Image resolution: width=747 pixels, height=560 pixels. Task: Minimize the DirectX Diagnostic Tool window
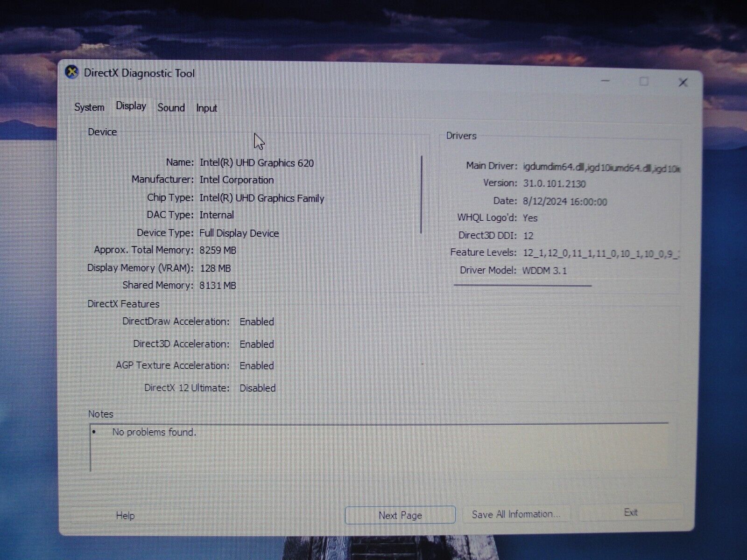(606, 81)
